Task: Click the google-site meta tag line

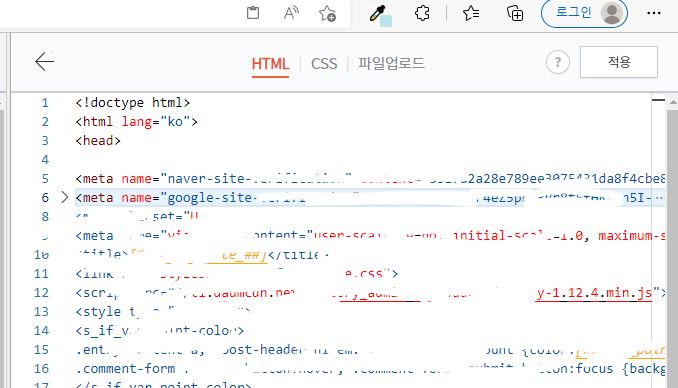Action: click(370, 198)
